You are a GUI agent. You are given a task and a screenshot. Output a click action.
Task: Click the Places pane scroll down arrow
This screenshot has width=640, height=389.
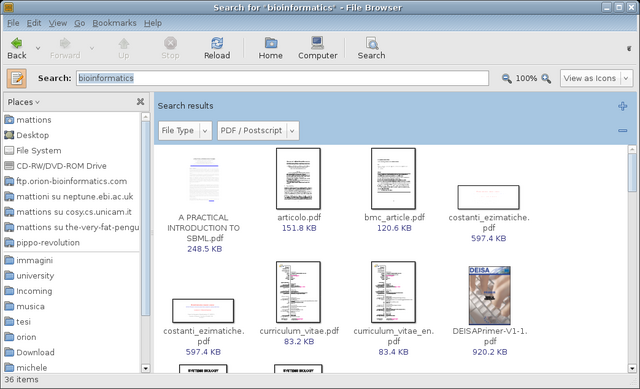click(146, 369)
